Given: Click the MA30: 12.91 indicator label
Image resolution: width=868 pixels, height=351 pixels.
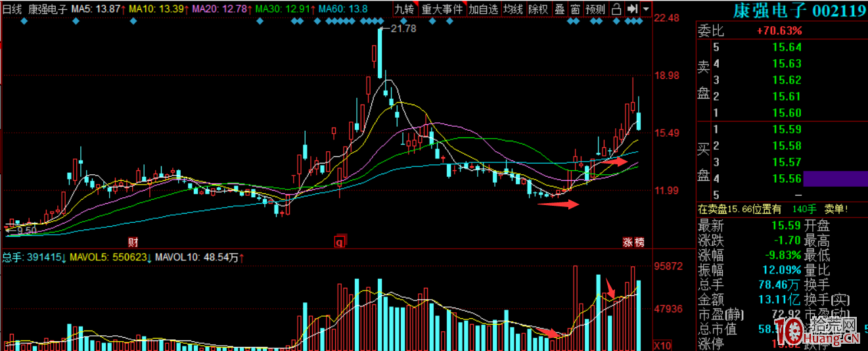Looking at the screenshot, I should click(286, 10).
